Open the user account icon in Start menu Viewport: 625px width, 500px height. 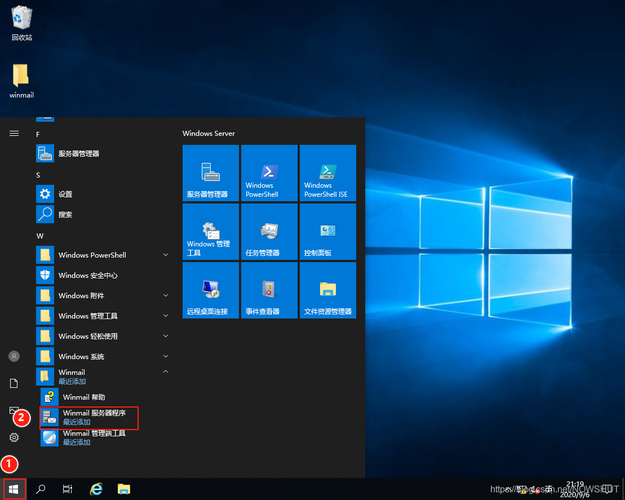(14, 356)
